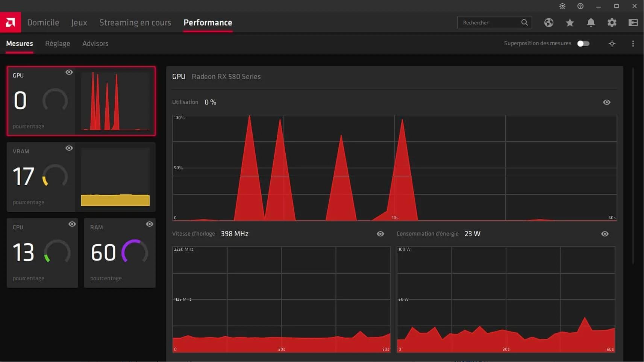
Task: Toggle the Utilisation graph eye icon
Action: pos(607,102)
